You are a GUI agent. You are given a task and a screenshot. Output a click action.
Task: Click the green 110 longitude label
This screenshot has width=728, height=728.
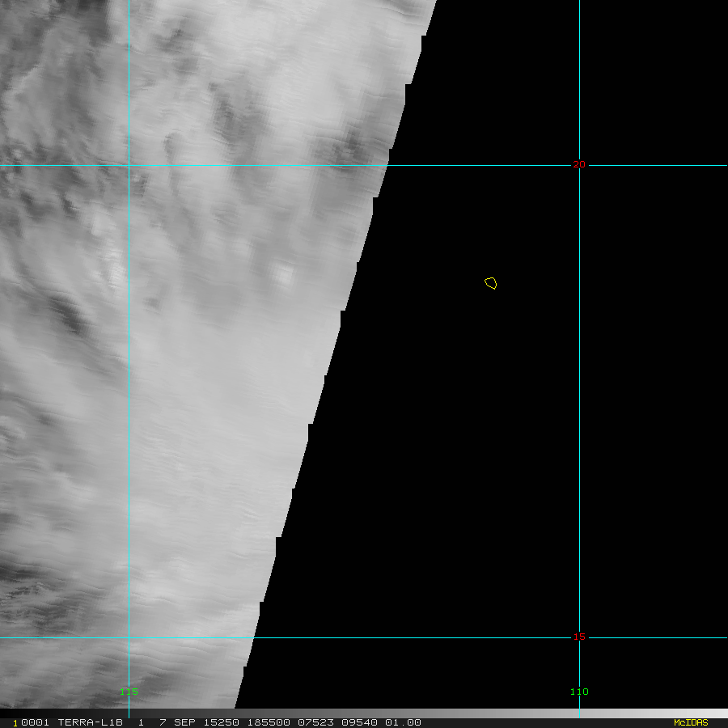(579, 692)
